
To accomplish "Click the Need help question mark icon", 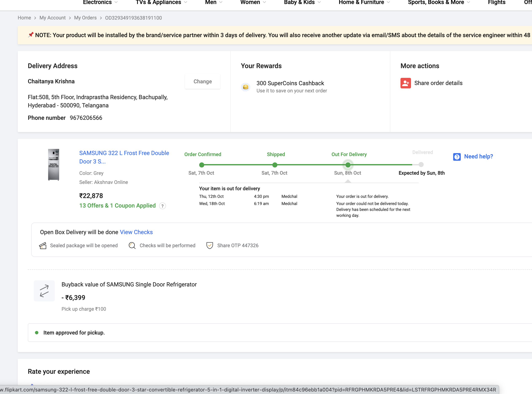I will (x=457, y=157).
